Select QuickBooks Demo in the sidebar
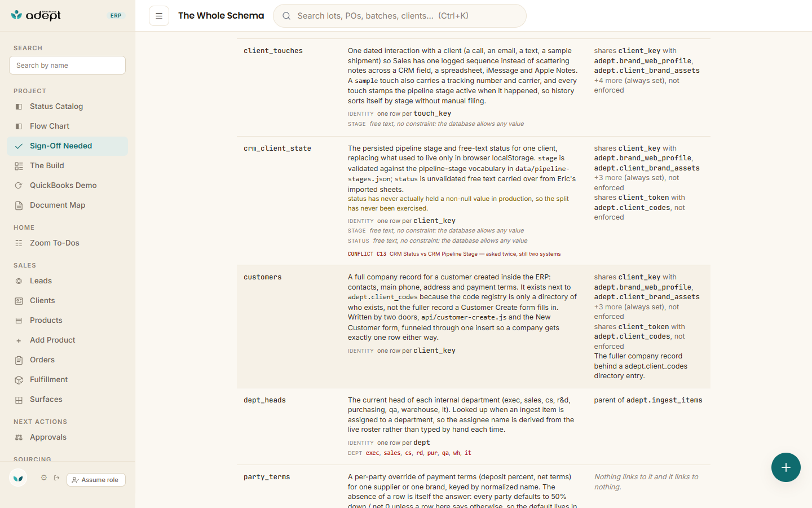Screen dimensions: 812x508 click(x=68, y=185)
